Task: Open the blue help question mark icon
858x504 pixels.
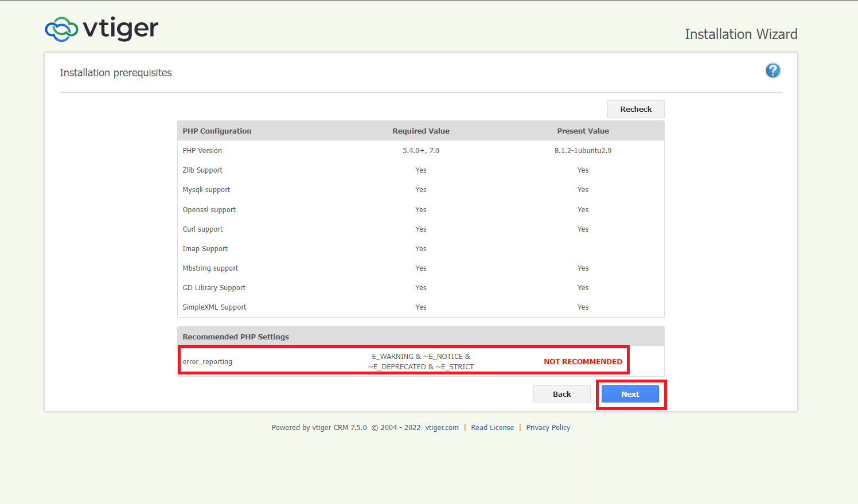Action: tap(773, 71)
